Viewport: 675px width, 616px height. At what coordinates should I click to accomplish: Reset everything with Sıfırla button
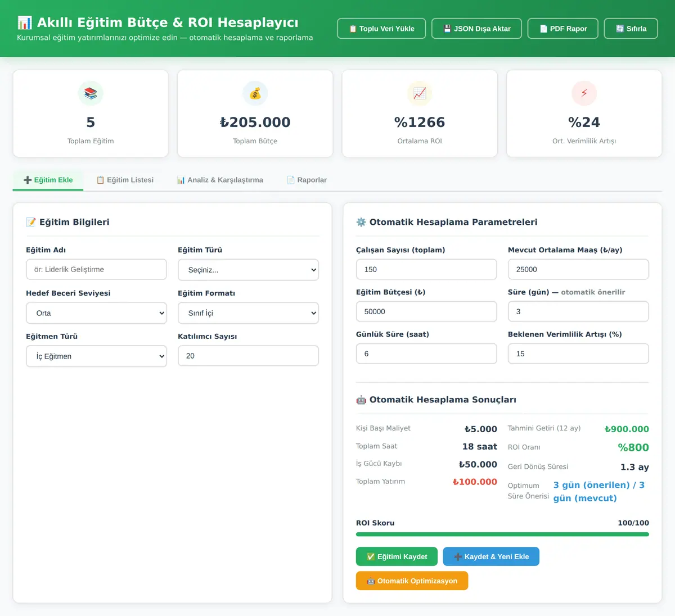coord(631,29)
